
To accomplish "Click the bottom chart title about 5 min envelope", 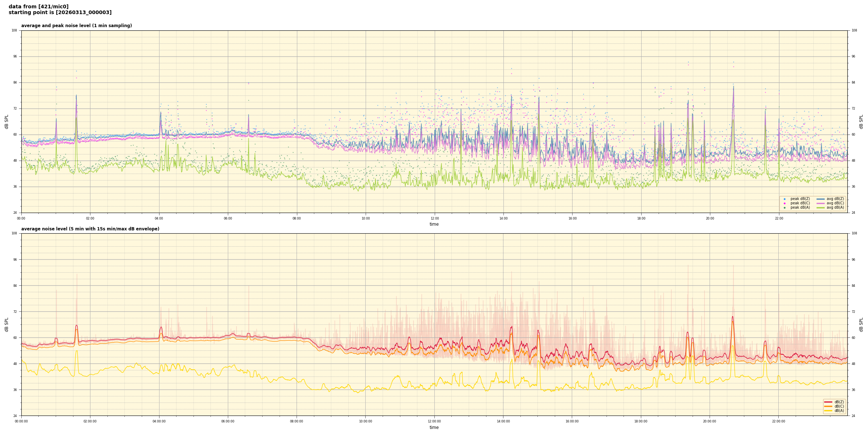I will 90,229.
